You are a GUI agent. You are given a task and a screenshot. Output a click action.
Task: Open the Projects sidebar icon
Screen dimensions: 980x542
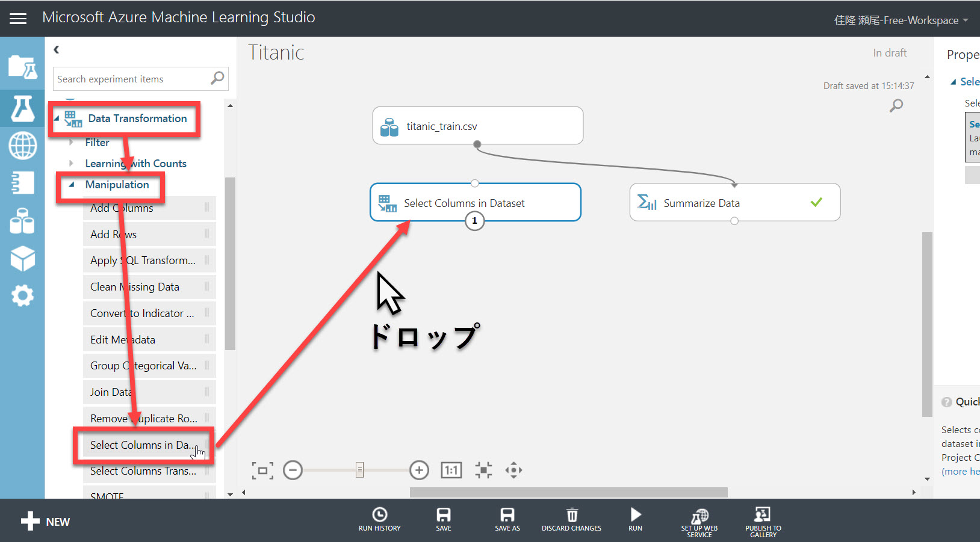[22, 67]
